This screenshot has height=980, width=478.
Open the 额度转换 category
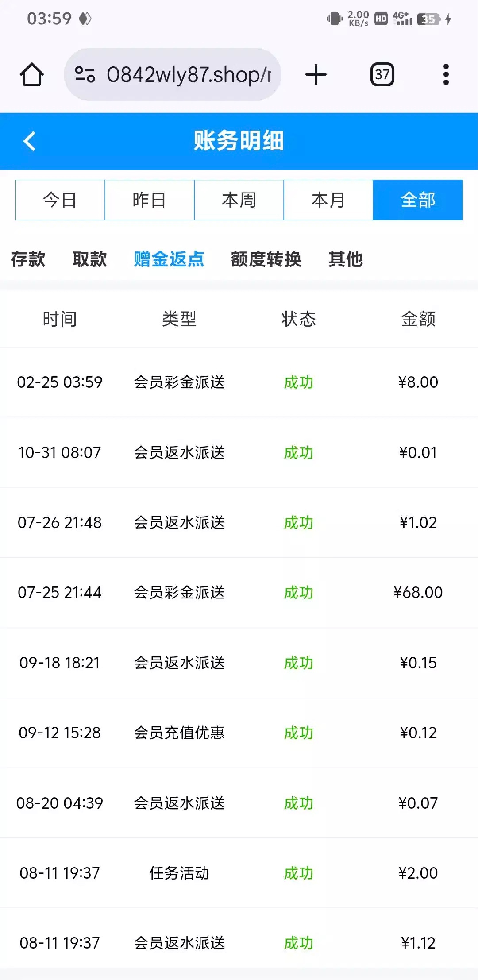coord(266,259)
